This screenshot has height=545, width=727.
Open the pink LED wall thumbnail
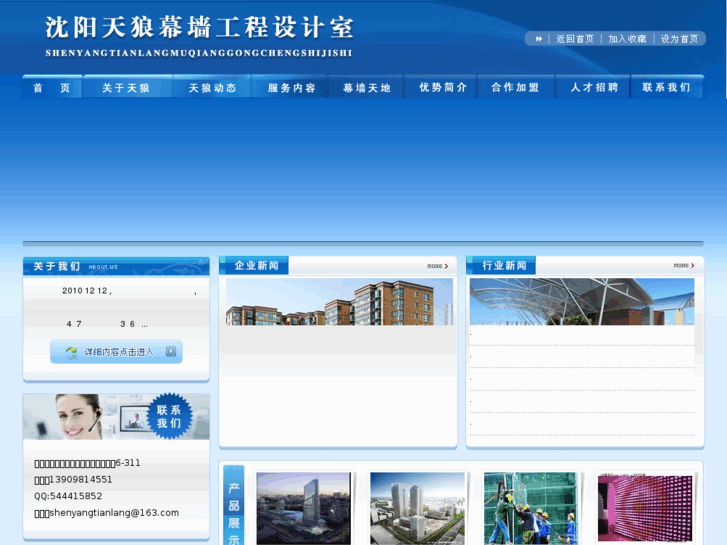[x=645, y=508]
